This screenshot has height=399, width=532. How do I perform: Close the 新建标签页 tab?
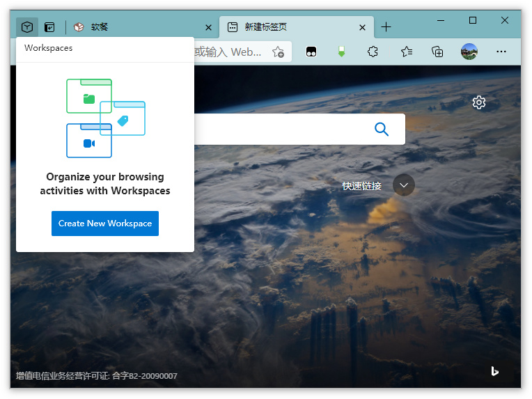click(x=361, y=28)
